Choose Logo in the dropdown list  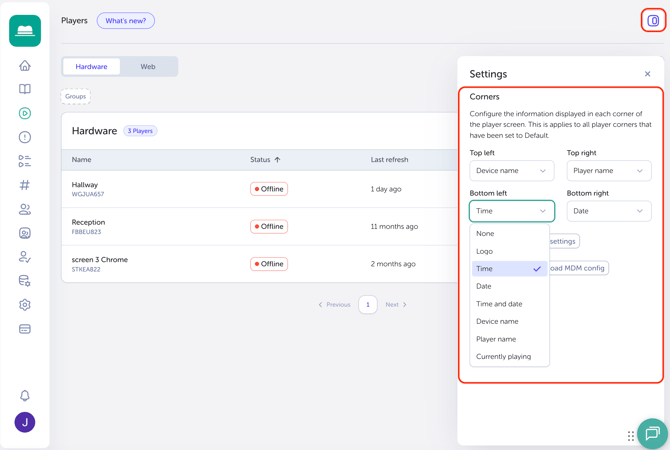coord(509,251)
